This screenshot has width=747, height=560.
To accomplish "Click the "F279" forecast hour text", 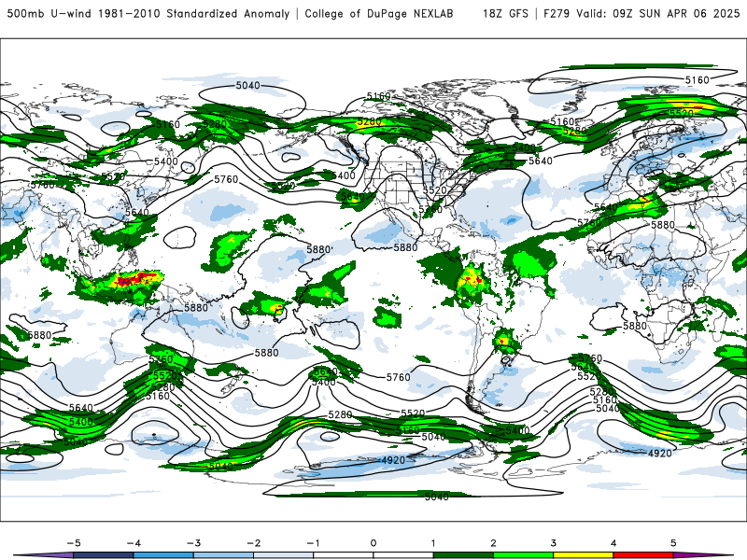I will [x=557, y=14].
